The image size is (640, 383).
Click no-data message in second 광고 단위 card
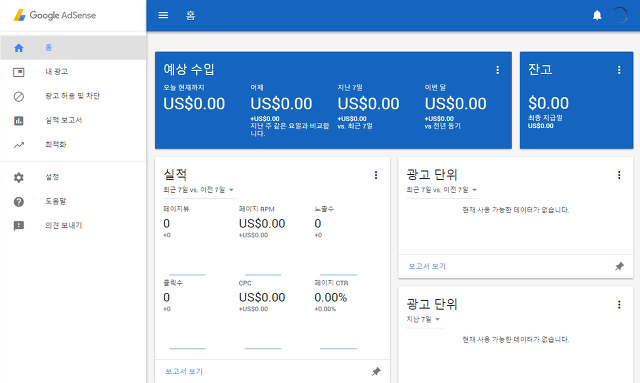[x=516, y=339]
